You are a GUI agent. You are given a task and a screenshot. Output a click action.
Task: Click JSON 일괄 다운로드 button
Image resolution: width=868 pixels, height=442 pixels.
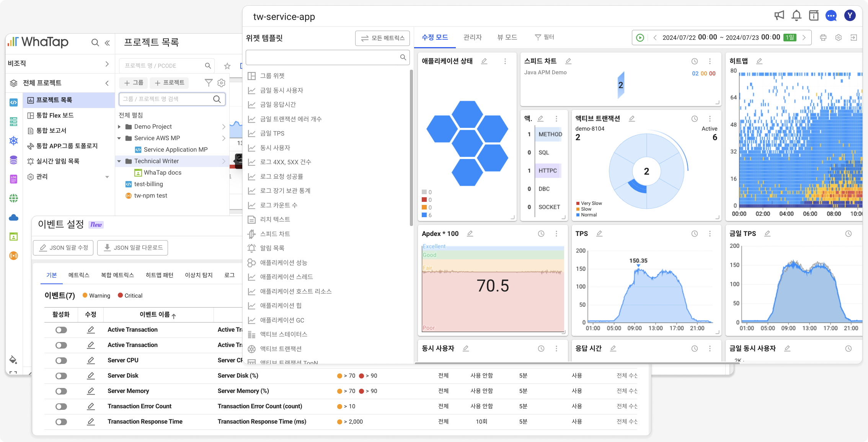pos(132,248)
